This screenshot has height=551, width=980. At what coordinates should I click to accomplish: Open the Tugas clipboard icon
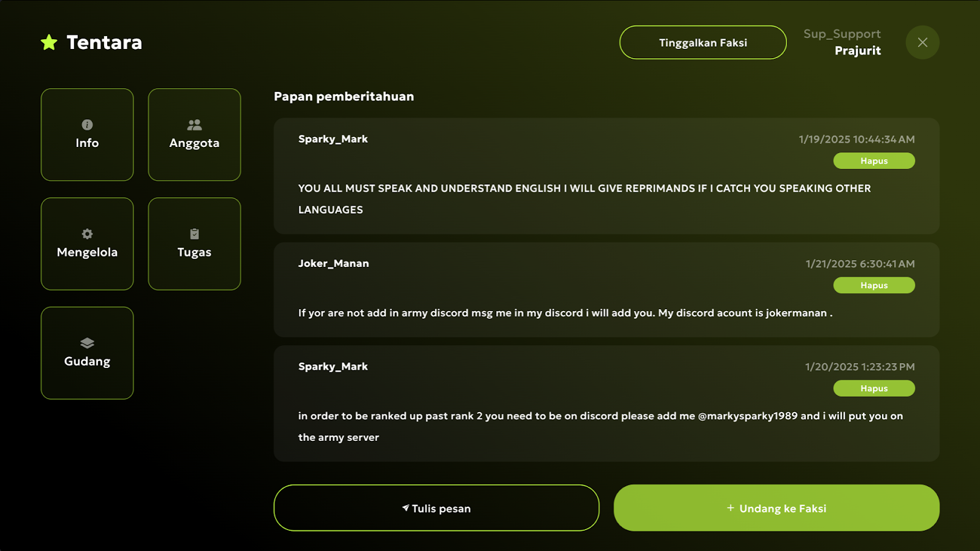coord(194,234)
